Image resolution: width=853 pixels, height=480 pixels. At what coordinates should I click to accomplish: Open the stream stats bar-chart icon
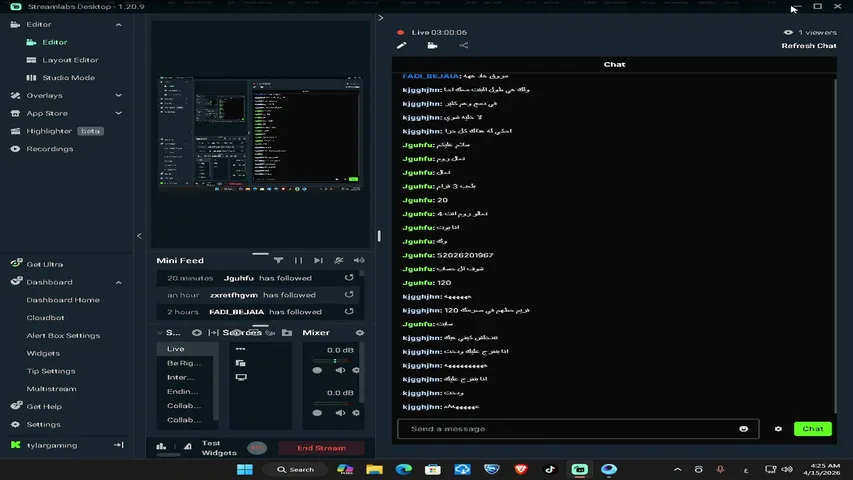click(161, 446)
